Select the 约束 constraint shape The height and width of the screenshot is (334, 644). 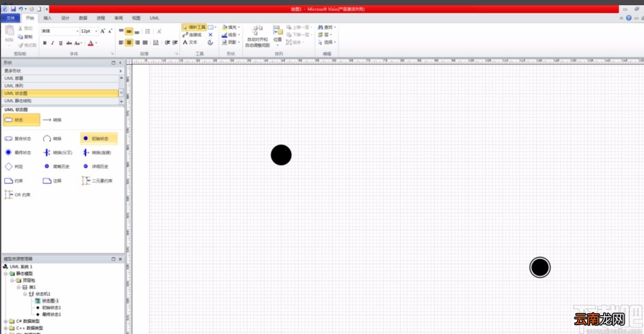pos(14,180)
